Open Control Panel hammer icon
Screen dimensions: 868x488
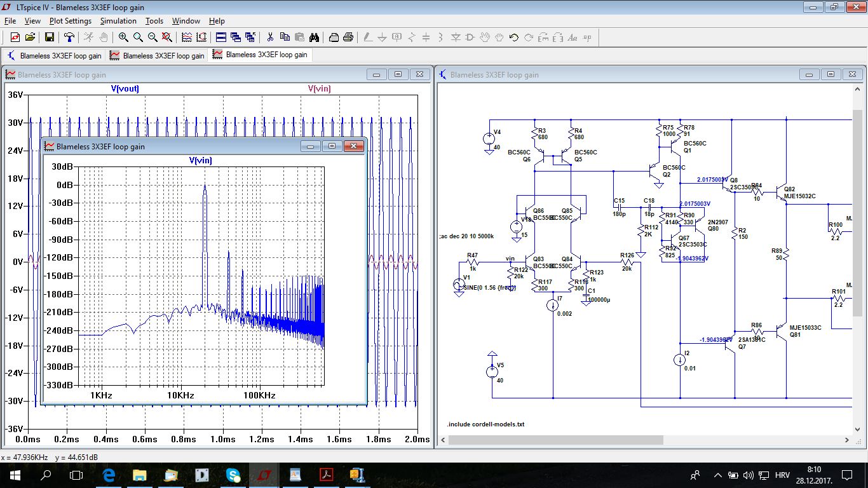tap(69, 37)
